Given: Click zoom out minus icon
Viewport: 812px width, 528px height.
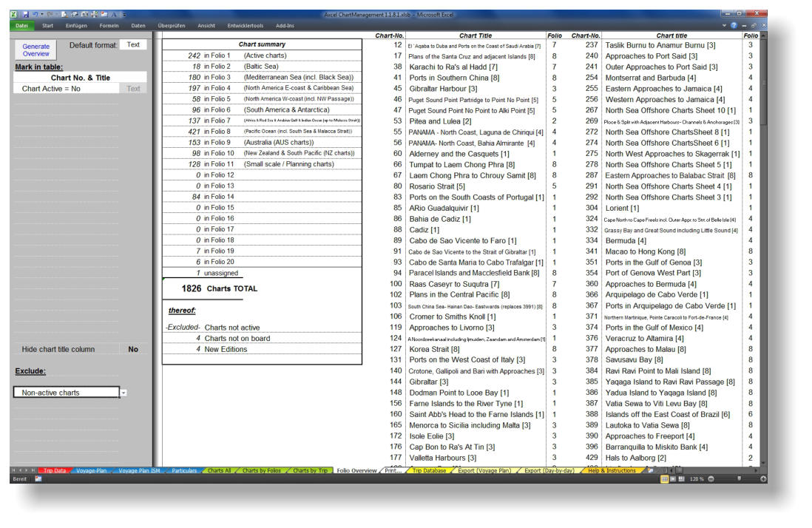Looking at the screenshot, I should (x=712, y=478).
